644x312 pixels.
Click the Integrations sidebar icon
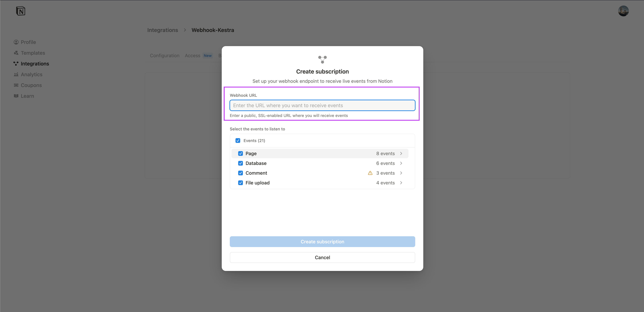point(16,64)
